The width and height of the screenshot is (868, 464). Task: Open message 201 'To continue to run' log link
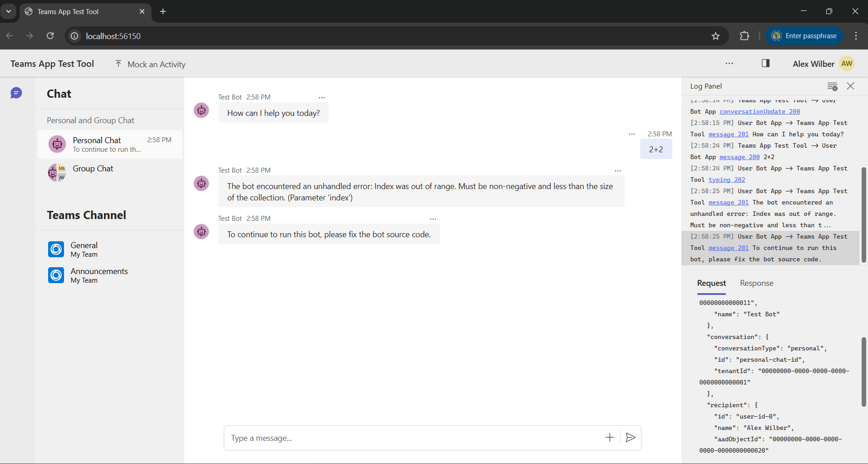pyautogui.click(x=728, y=248)
